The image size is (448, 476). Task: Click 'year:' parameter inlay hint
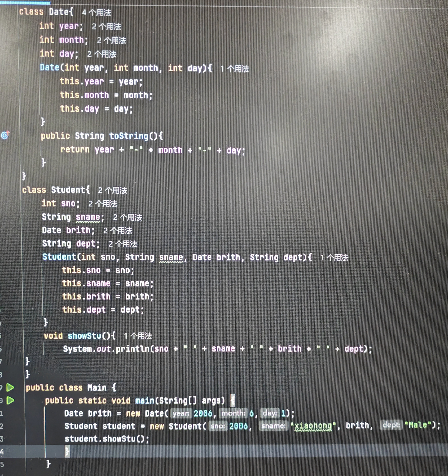181,413
